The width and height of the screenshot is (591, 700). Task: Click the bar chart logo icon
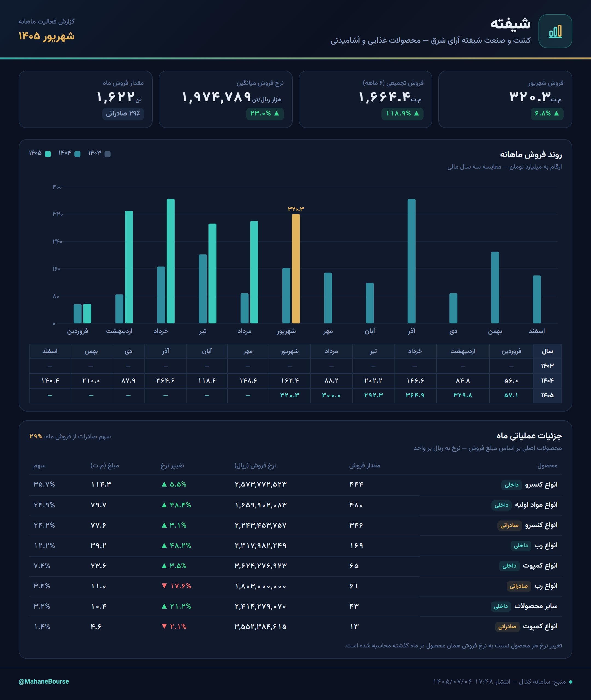coord(555,31)
